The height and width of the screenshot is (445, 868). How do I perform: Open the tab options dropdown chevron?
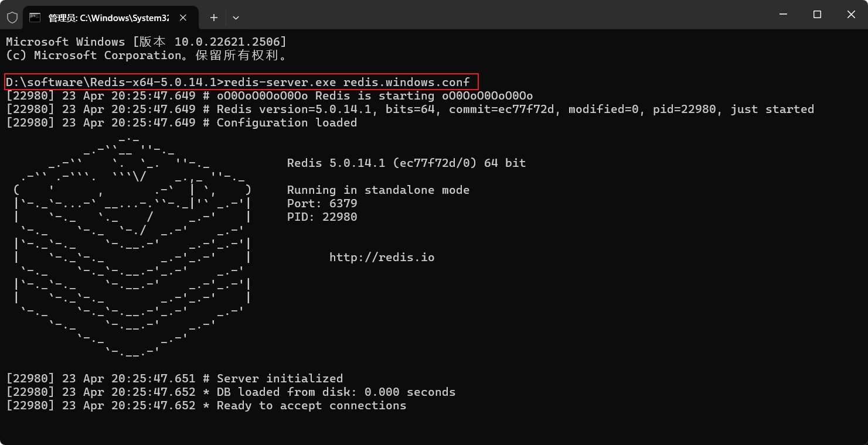pyautogui.click(x=236, y=18)
